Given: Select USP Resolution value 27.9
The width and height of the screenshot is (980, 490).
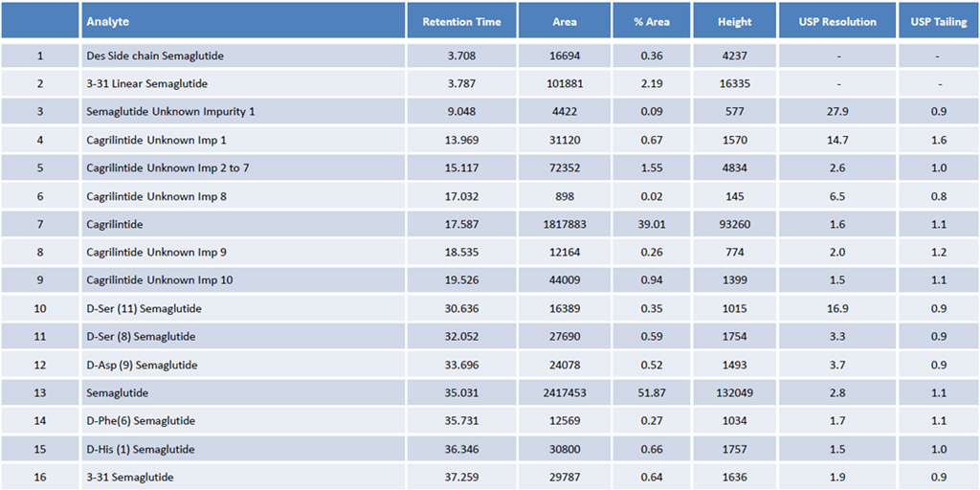Looking at the screenshot, I should [837, 112].
